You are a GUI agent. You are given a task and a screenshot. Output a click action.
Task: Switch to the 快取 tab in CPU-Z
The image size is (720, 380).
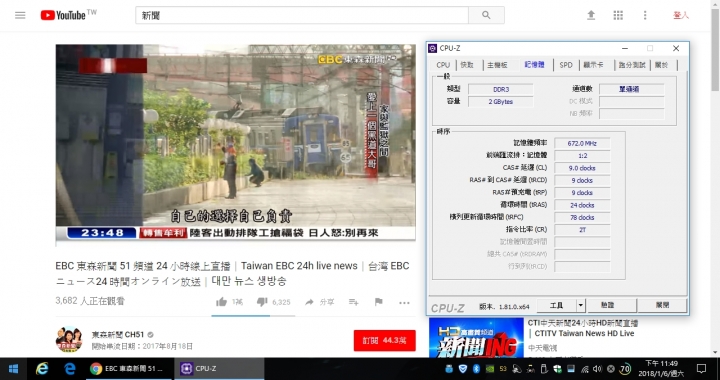(x=467, y=65)
